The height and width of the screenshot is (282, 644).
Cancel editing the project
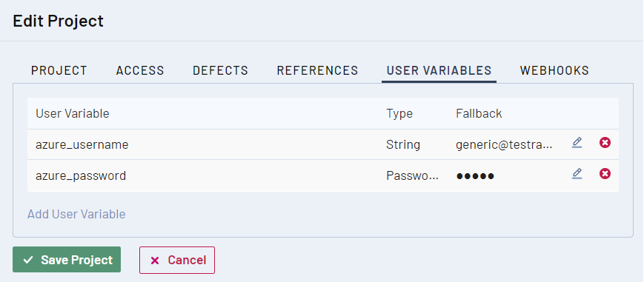pos(177,261)
